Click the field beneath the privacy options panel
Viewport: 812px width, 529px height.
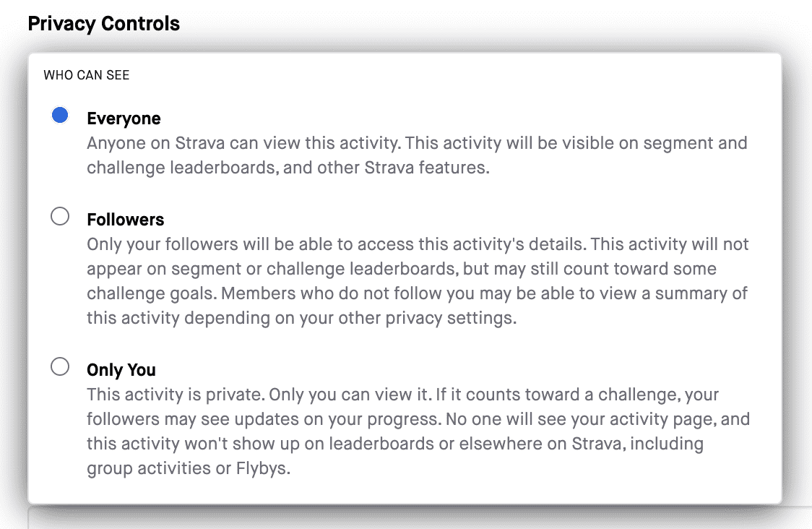(419, 517)
